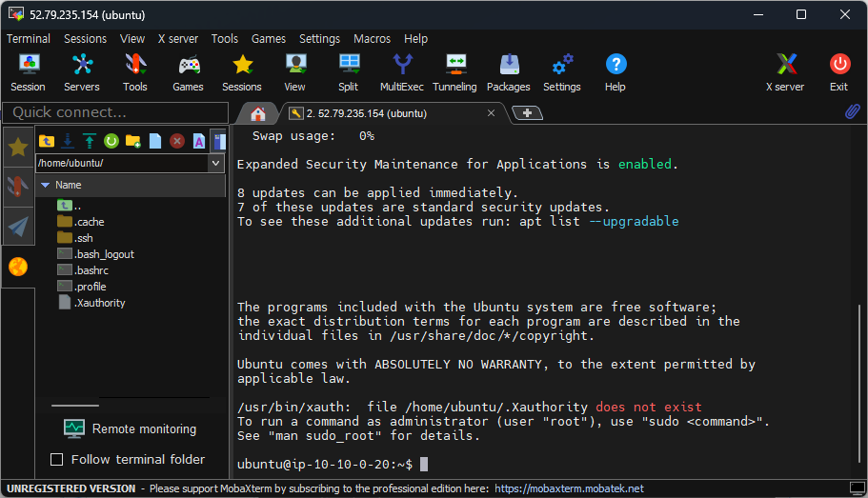Click the Quick connect input field
Screen dimensions: 868x498
pyautogui.click(x=115, y=112)
